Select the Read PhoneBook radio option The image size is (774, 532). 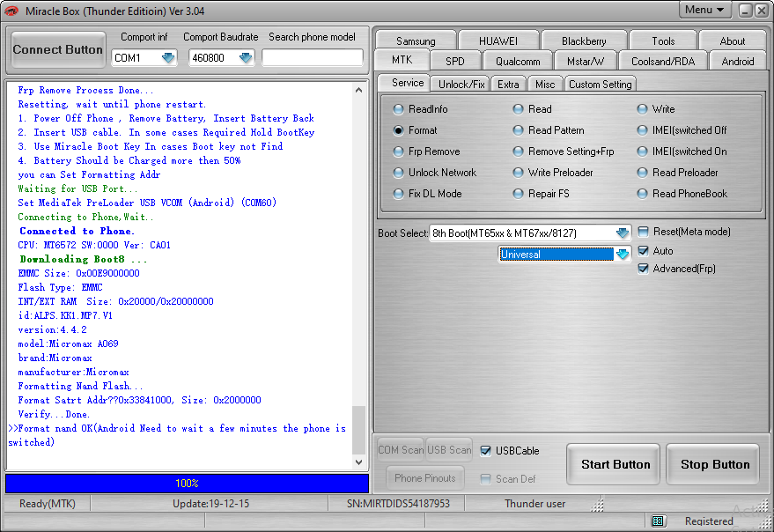click(682, 194)
